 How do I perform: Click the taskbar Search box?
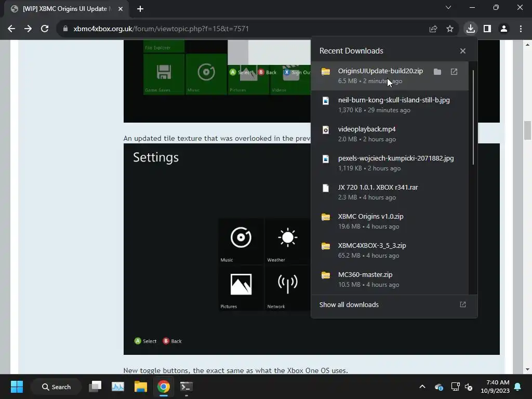click(56, 387)
